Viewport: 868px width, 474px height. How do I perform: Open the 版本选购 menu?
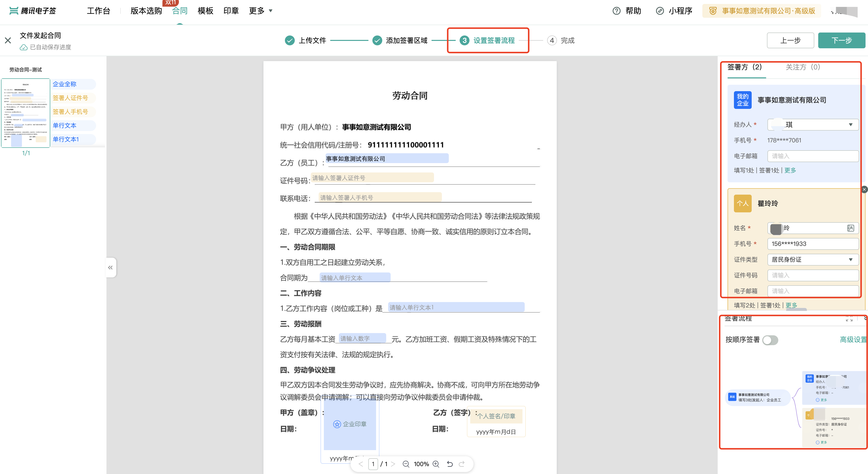(146, 11)
